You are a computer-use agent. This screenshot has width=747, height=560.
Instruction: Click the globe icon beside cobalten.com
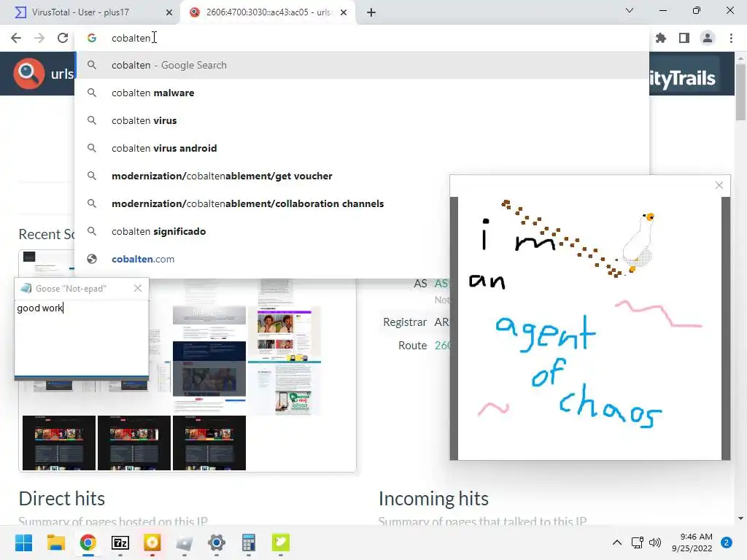[92, 259]
